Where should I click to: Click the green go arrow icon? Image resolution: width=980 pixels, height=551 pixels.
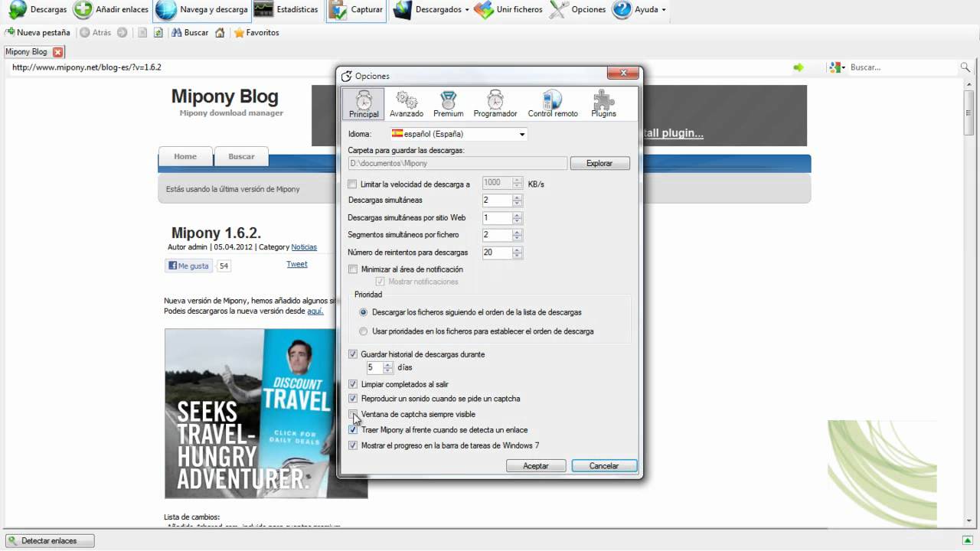tap(799, 67)
